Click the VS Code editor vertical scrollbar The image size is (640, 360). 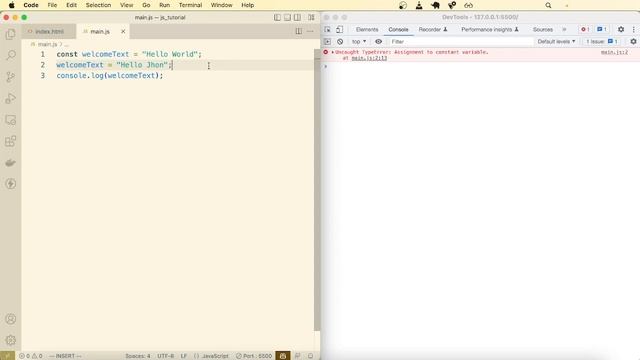pos(317,190)
